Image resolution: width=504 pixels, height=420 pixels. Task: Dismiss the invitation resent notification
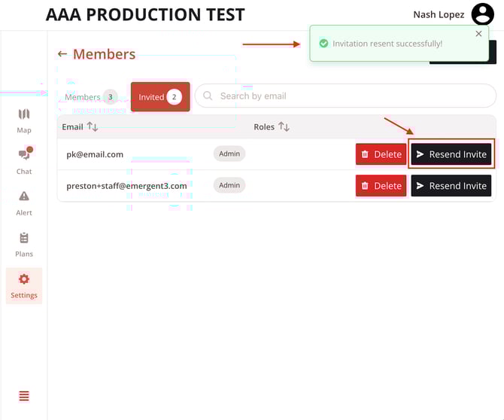tap(479, 34)
